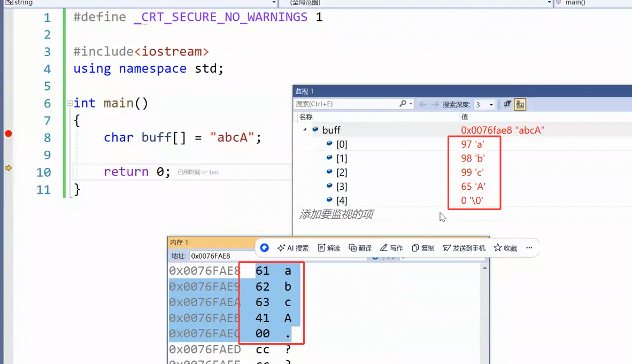This screenshot has height=364, width=632.
Task: Click the memory address field 0x0076FAE8
Action: (222, 256)
